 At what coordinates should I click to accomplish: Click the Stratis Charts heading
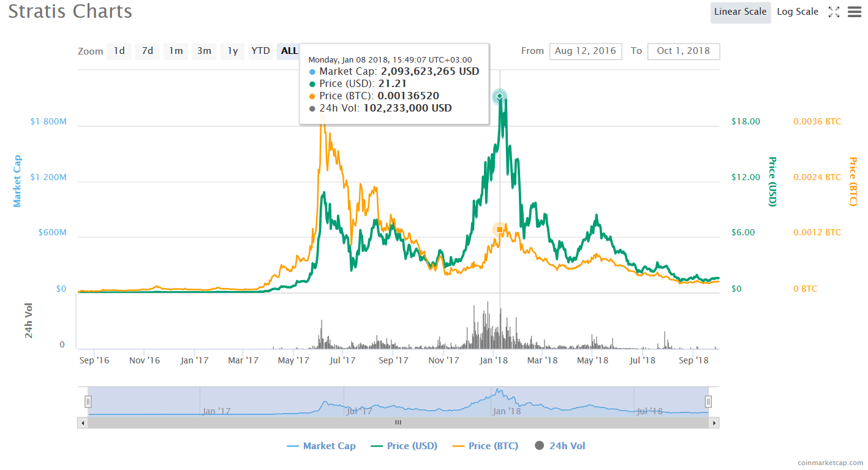[x=70, y=11]
